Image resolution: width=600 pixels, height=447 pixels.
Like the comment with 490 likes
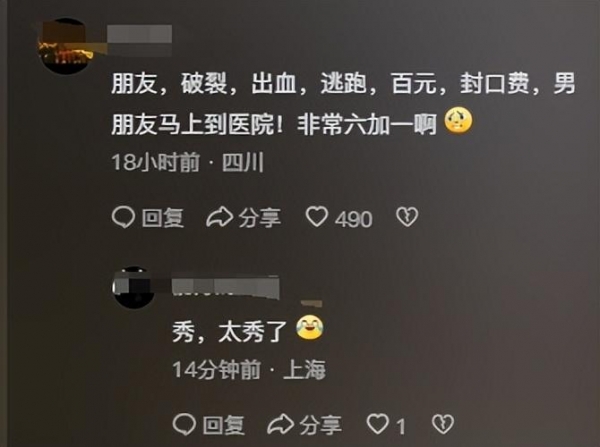tap(317, 217)
